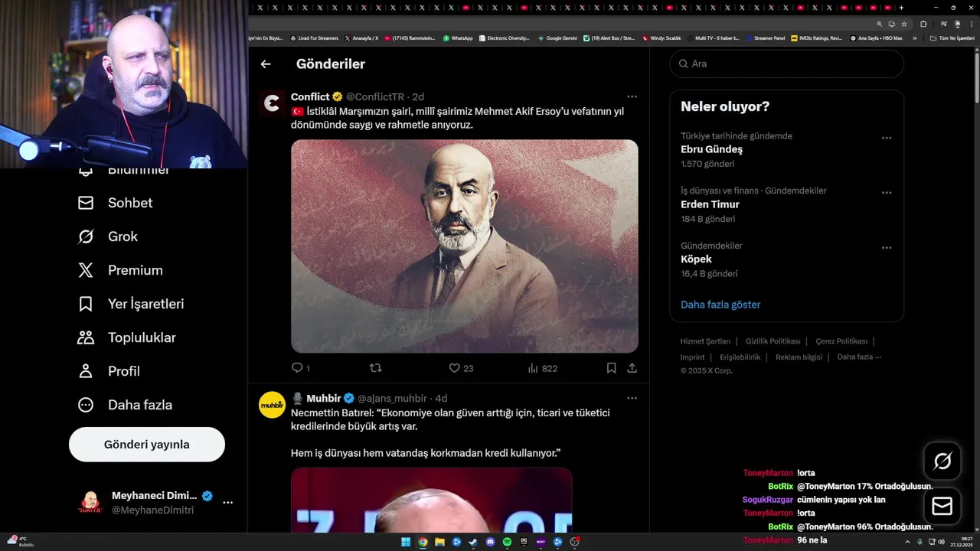Viewport: 980px width, 551px height.
Task: Open the Meyhaneci Dimitri account switcher
Action: (x=147, y=503)
